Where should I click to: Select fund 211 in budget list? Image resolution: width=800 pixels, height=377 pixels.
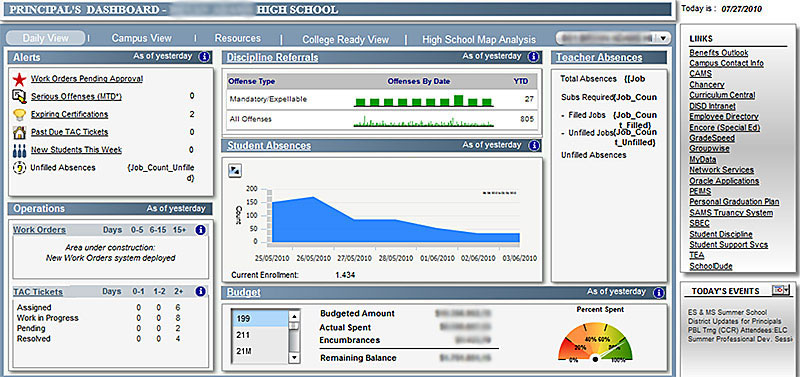[260, 335]
